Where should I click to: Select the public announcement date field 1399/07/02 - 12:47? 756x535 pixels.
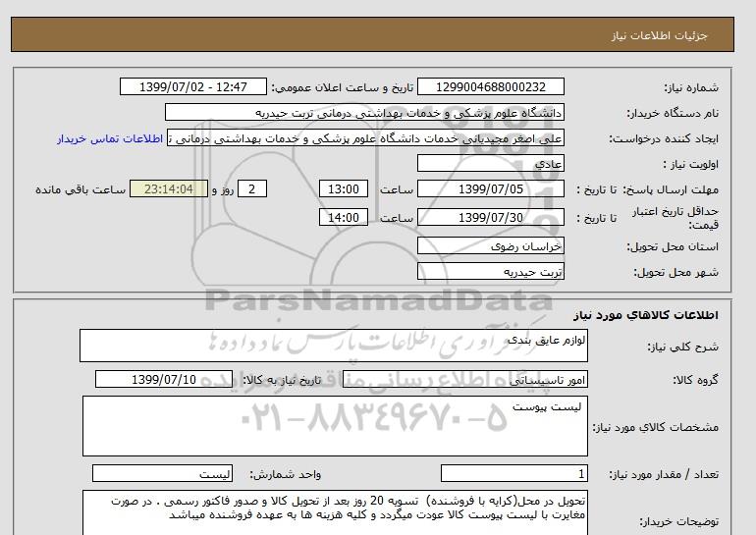coord(192,87)
